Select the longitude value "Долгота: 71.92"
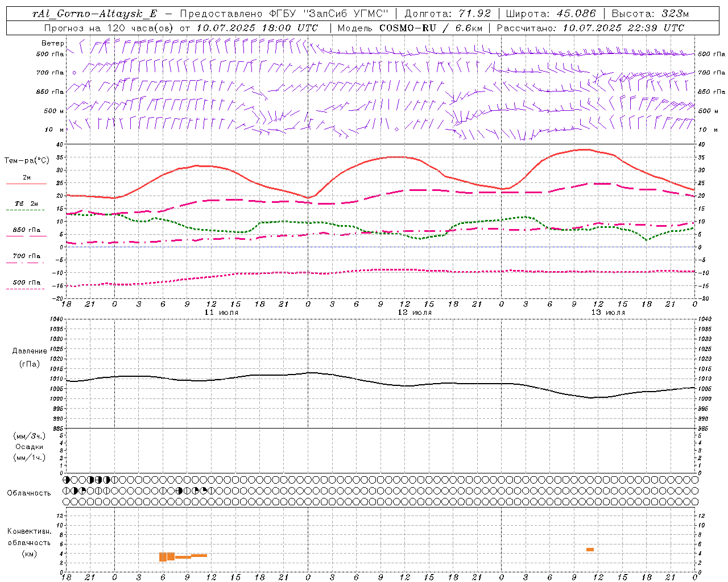The height and width of the screenshot is (582, 728). pyautogui.click(x=448, y=14)
